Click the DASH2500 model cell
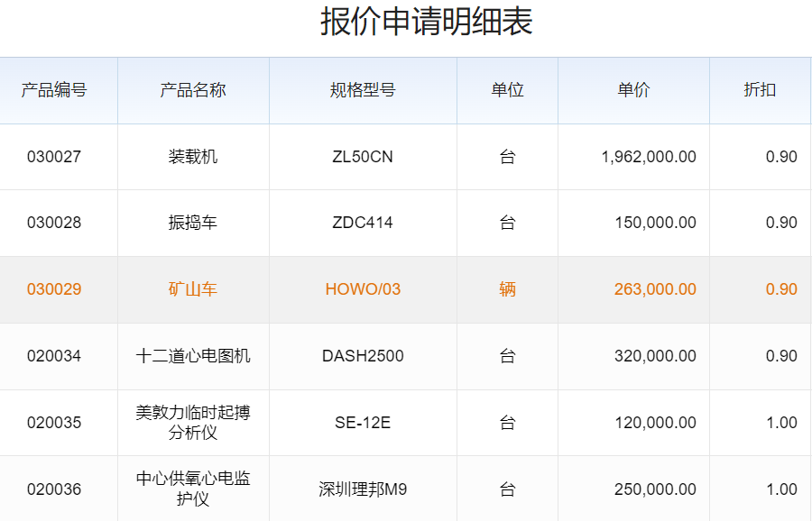The height and width of the screenshot is (521, 812). (x=363, y=356)
